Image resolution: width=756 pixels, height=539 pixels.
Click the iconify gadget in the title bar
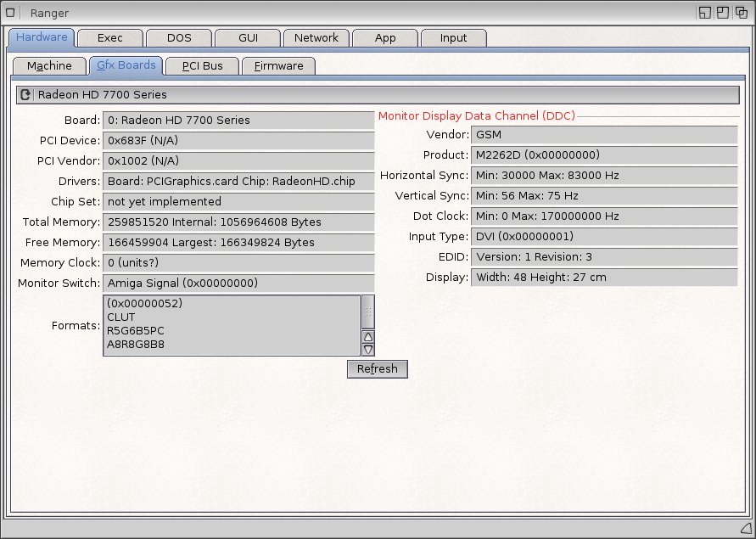click(x=704, y=13)
